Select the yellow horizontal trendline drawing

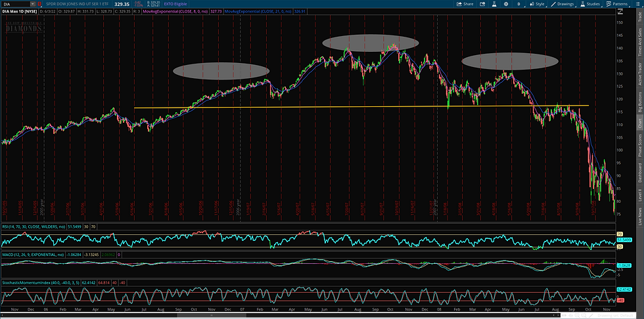tap(361, 106)
